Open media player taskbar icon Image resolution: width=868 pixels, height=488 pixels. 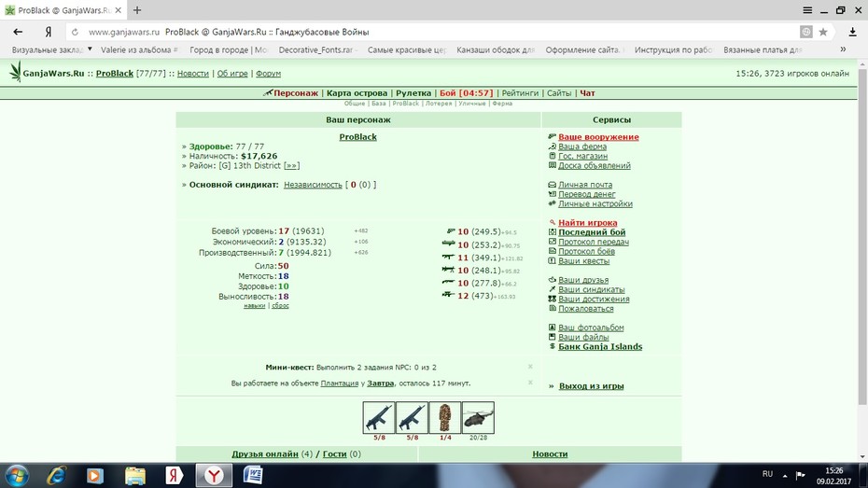tap(94, 476)
